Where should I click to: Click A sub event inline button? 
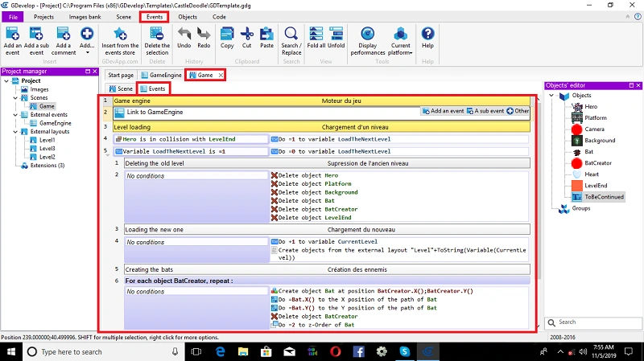point(485,111)
